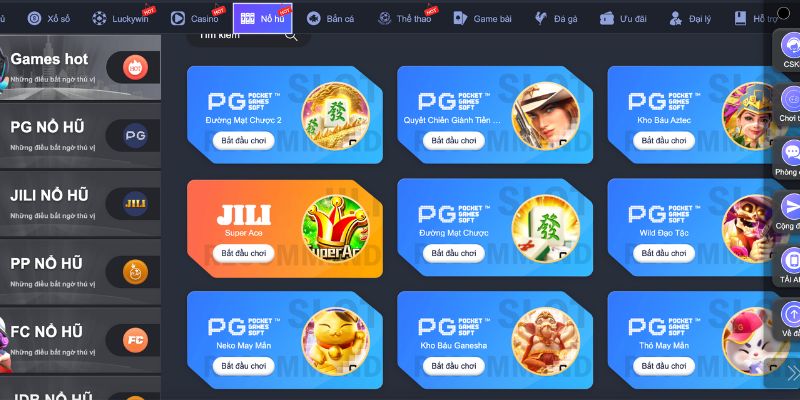Select the PG logo in sidebar

click(135, 136)
